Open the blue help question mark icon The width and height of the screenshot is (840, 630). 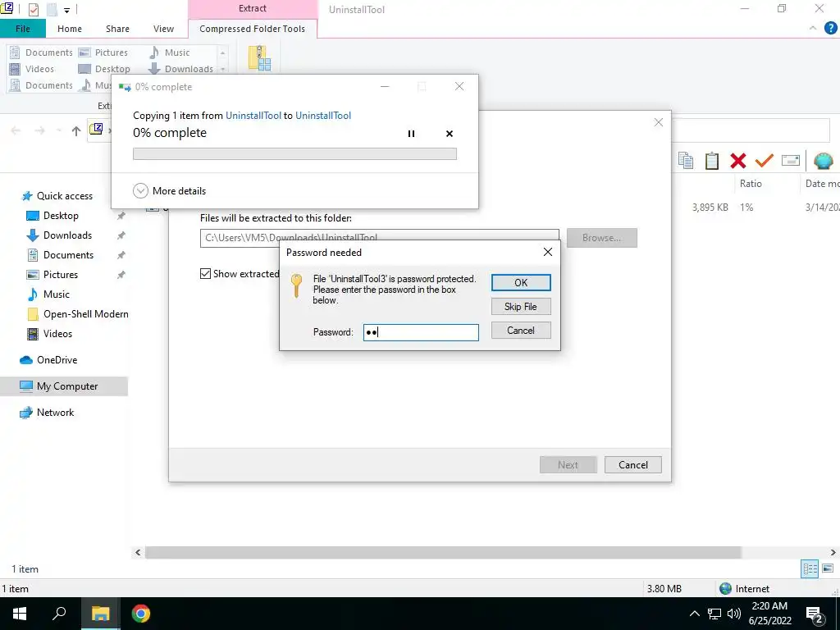click(x=830, y=29)
